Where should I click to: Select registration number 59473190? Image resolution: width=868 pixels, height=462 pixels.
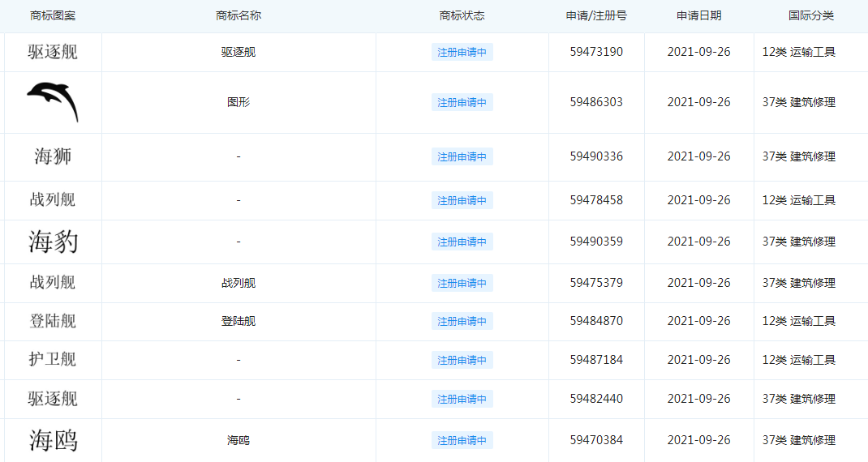(596, 51)
